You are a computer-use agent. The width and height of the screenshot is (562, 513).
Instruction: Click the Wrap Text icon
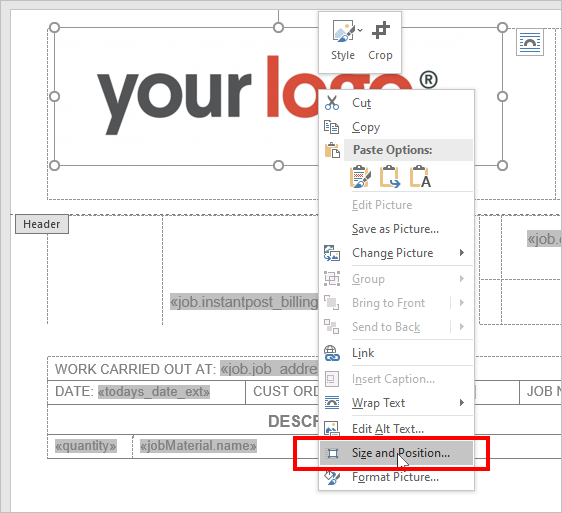click(x=332, y=403)
